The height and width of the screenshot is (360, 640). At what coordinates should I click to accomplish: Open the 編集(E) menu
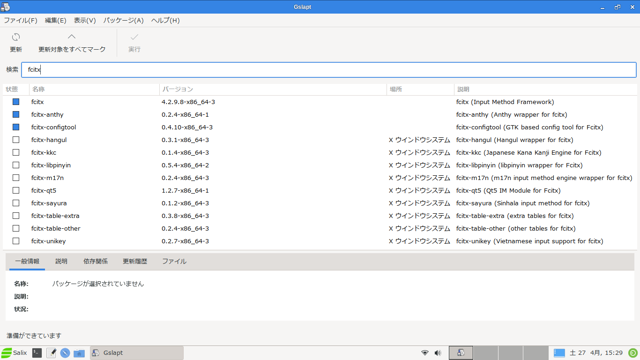(x=56, y=20)
